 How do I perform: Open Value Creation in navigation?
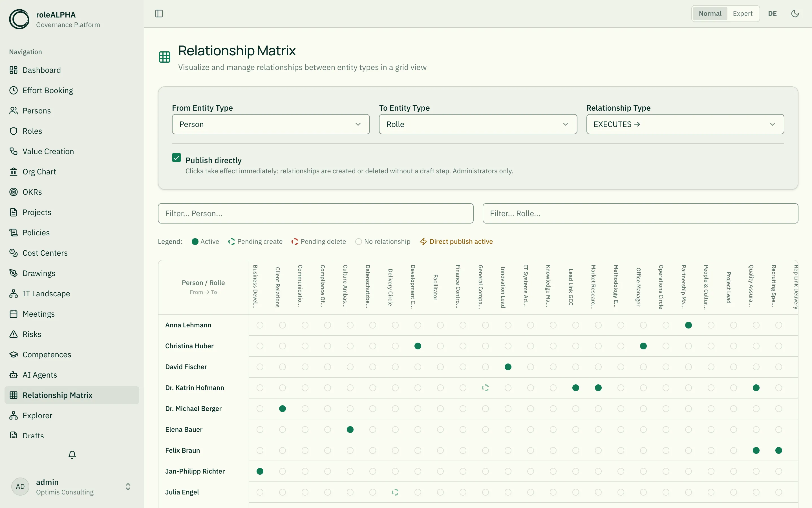point(72,151)
